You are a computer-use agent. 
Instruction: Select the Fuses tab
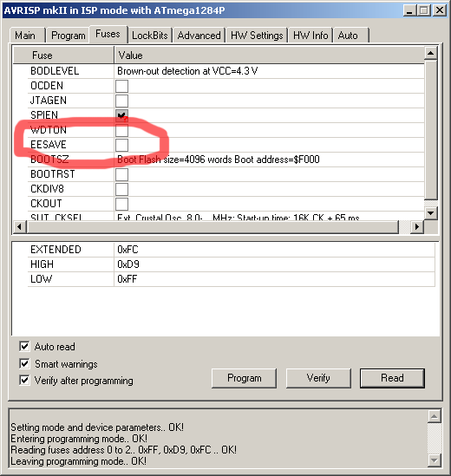[108, 34]
